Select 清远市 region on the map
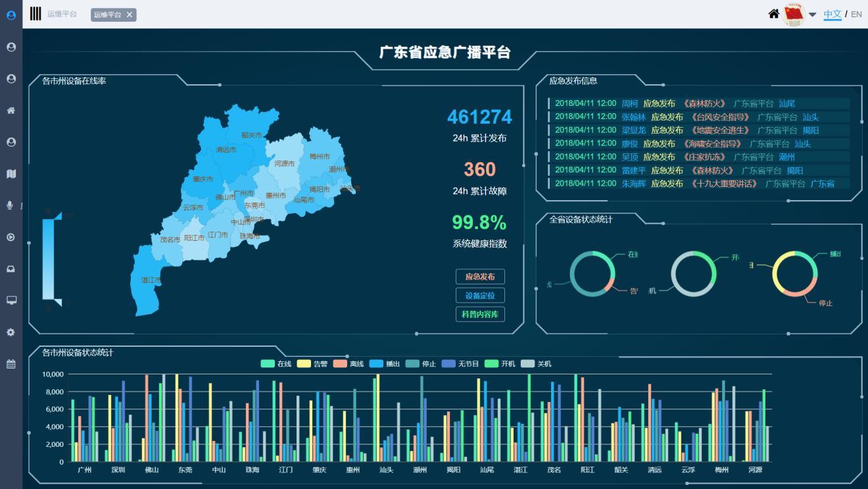 (x=226, y=149)
